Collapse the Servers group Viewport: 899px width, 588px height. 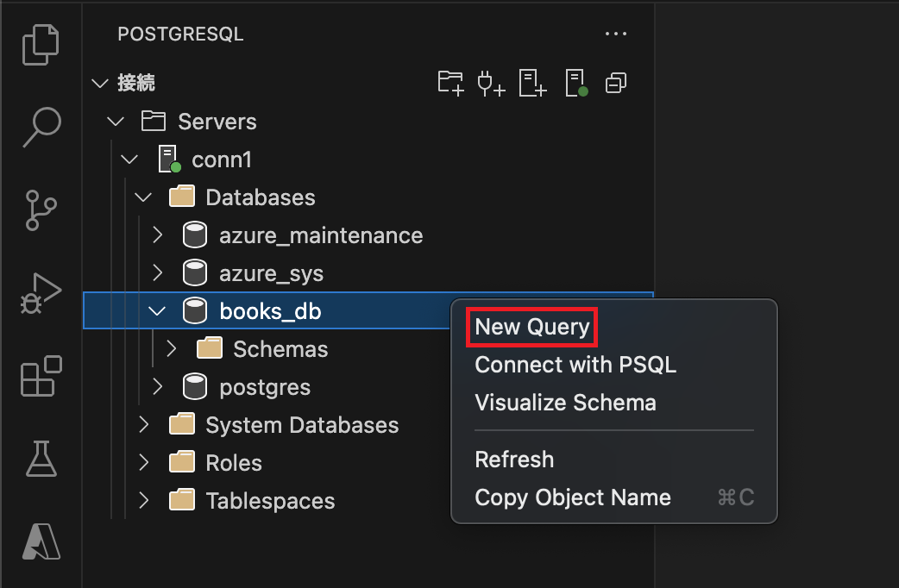point(116,122)
